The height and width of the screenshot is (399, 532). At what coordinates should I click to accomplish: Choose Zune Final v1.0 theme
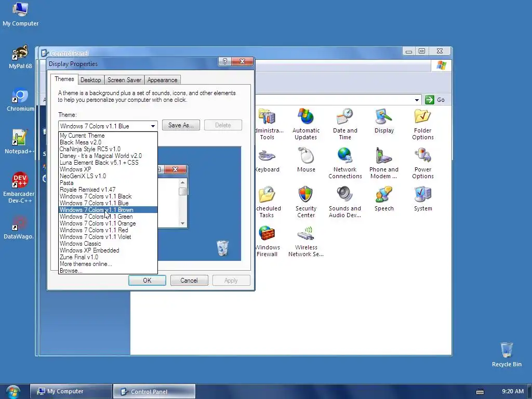pos(108,257)
